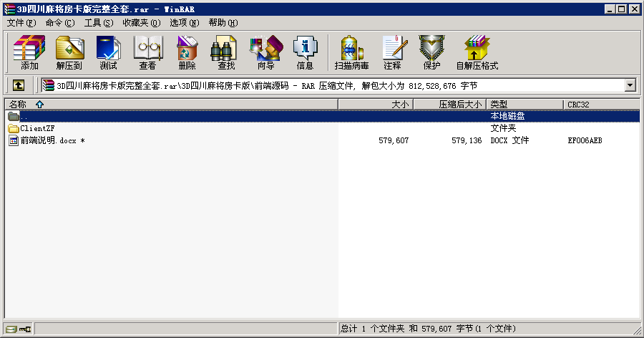Expand the address path dropdown arrow
Image resolution: width=644 pixels, height=338 pixels.
[x=630, y=85]
